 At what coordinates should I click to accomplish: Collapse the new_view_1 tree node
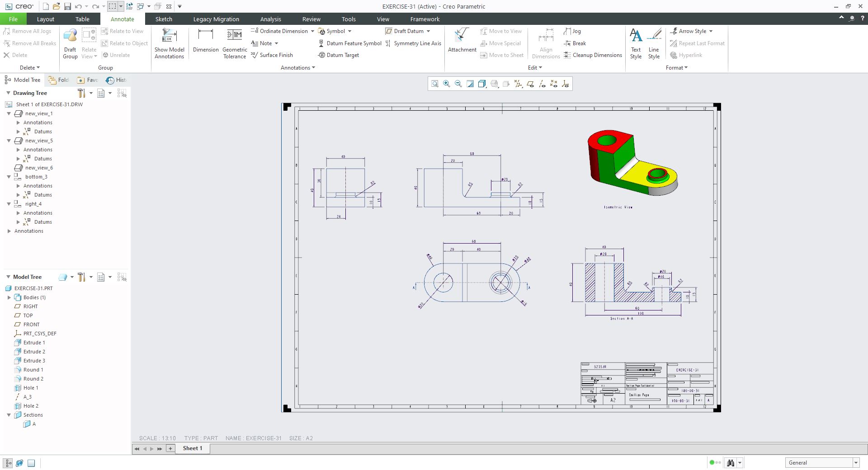pos(9,113)
